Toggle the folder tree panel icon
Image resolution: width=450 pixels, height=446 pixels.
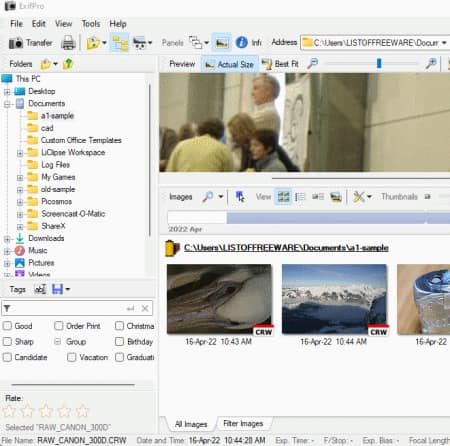(120, 43)
